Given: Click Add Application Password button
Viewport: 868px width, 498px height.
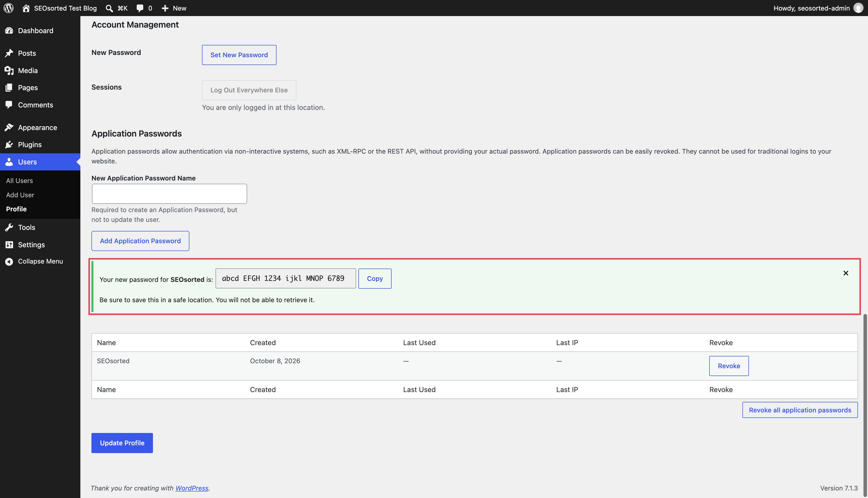Looking at the screenshot, I should [x=140, y=241].
